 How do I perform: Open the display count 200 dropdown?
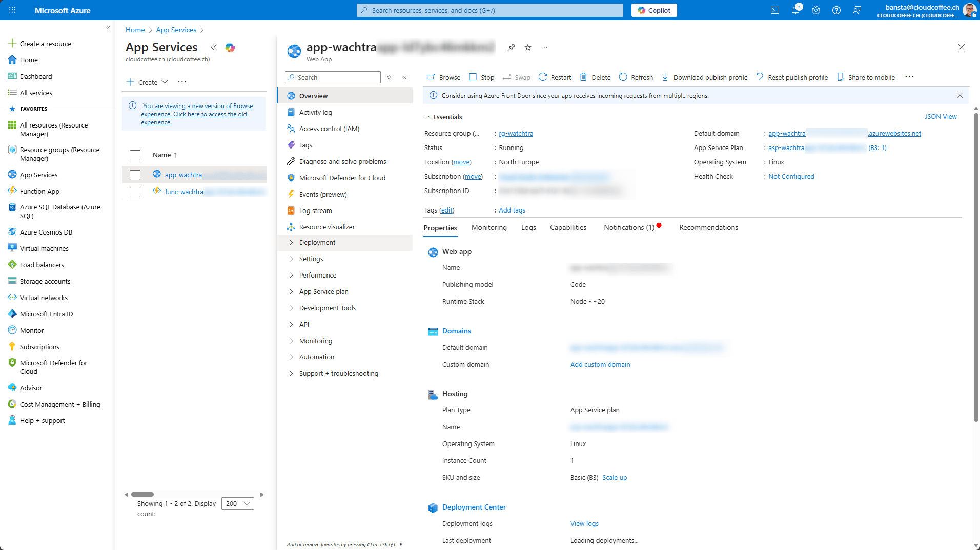point(237,503)
